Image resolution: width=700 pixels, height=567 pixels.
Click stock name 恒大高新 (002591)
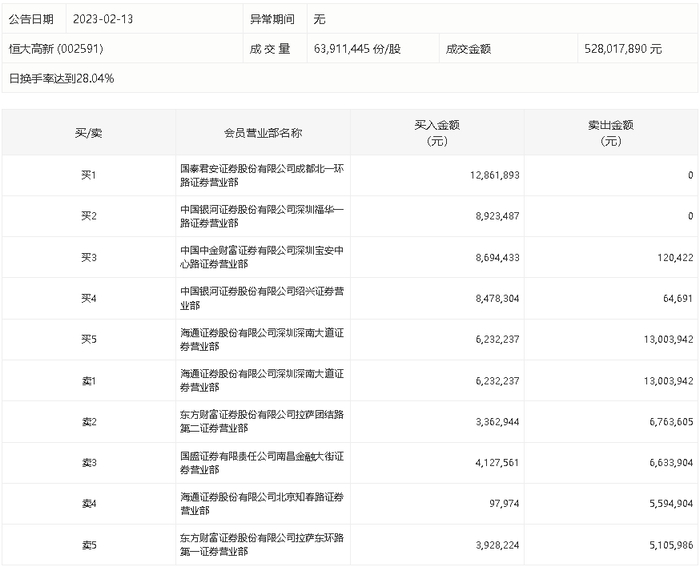[56, 49]
